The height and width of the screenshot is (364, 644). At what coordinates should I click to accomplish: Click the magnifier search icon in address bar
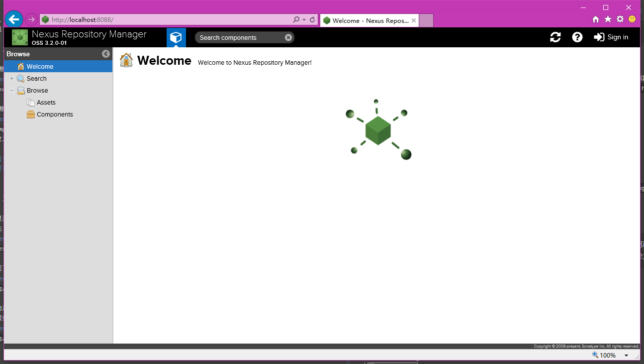pos(296,20)
